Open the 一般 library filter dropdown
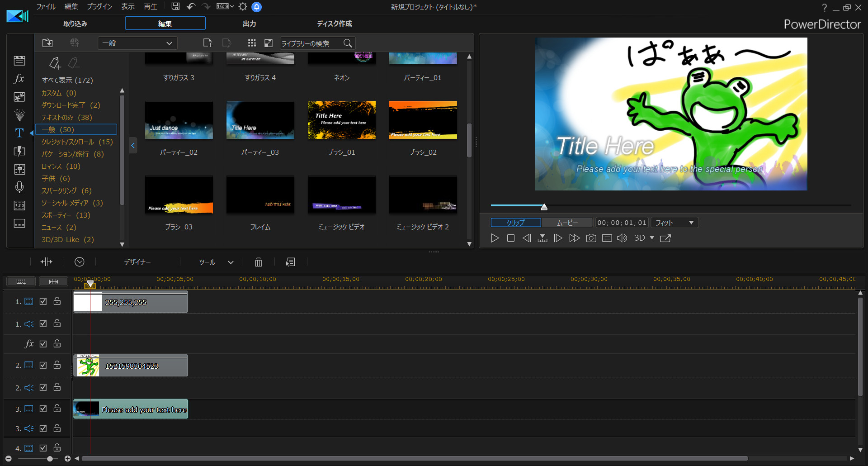 pyautogui.click(x=137, y=43)
